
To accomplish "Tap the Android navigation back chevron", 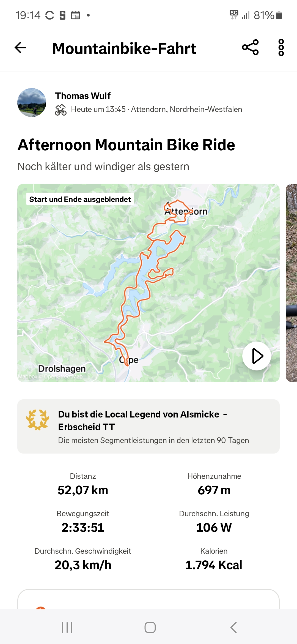I will click(x=233, y=627).
